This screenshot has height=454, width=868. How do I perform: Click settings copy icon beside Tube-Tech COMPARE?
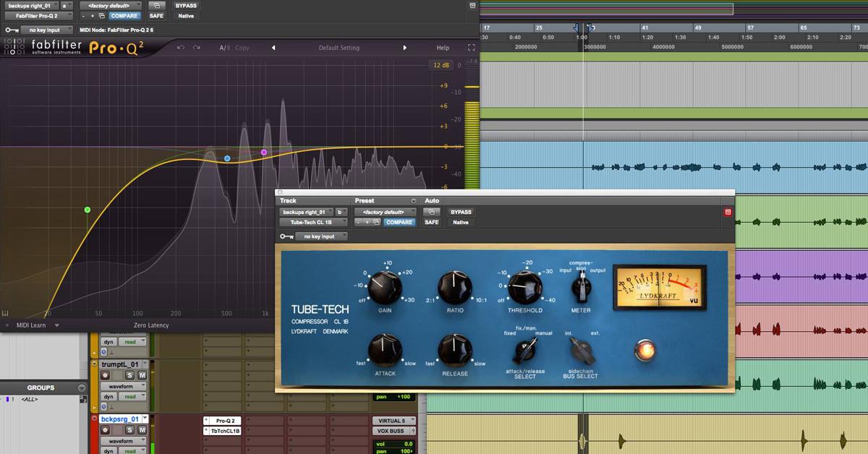tap(377, 223)
